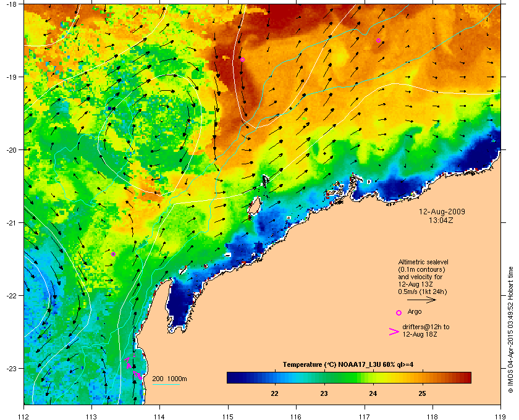Click the 12-Aug 13Z velocity date text
The height and width of the screenshot is (420, 519).
click(416, 284)
